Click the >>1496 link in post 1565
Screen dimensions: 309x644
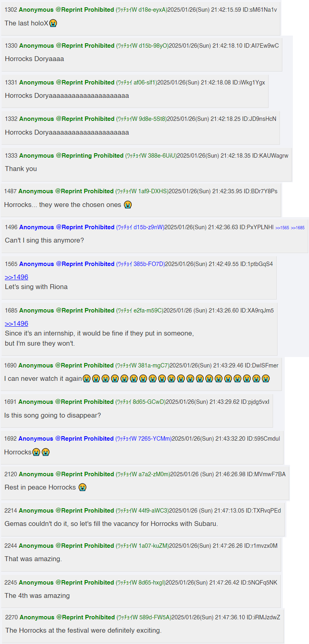[x=17, y=277]
